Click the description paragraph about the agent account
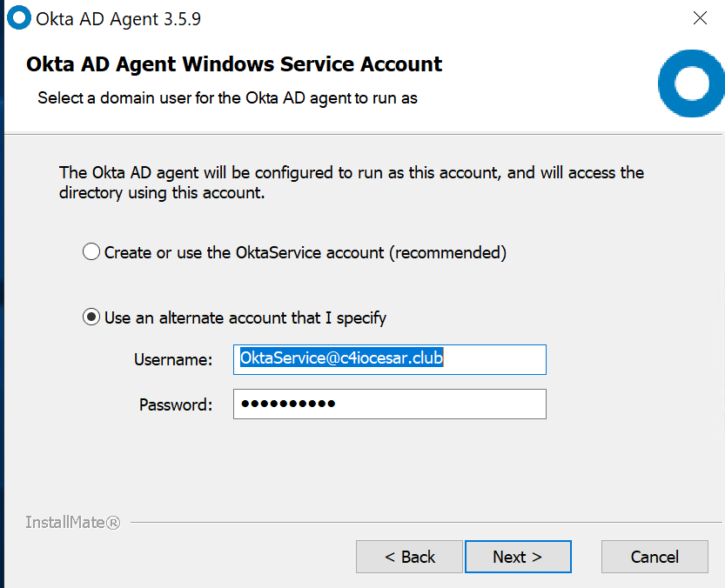 click(351, 183)
